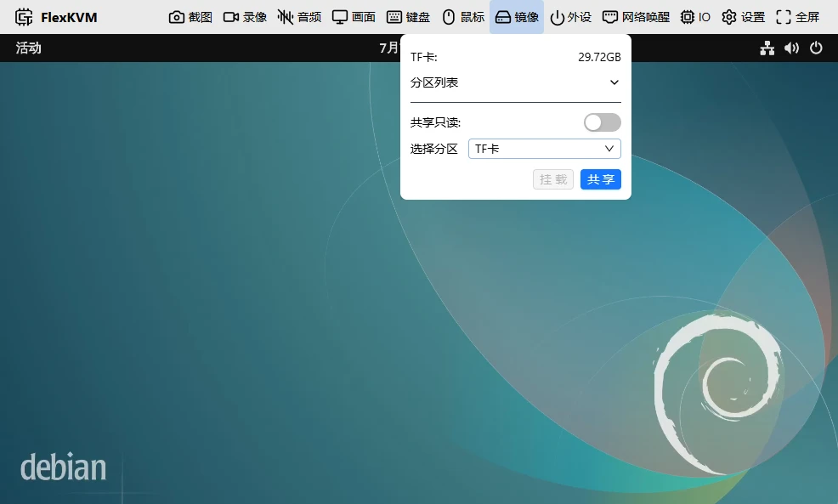Click the 选择分区 label
Screen dimensions: 838x504
click(x=434, y=149)
